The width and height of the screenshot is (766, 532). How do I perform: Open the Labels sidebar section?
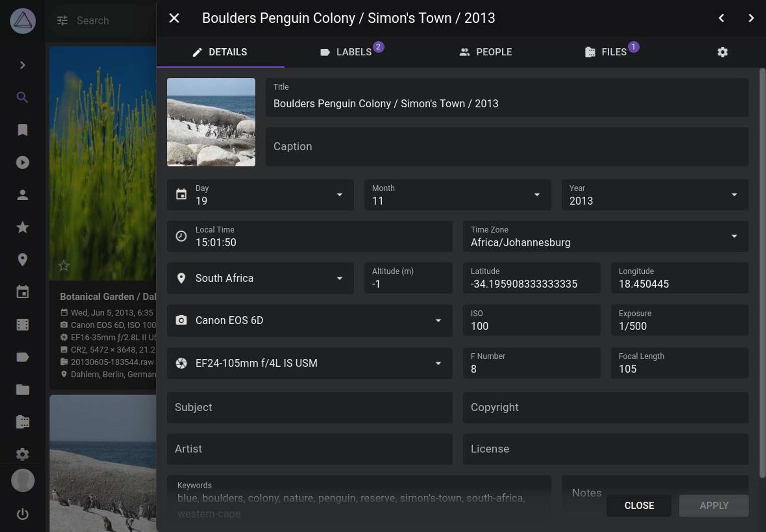[x=22, y=357]
